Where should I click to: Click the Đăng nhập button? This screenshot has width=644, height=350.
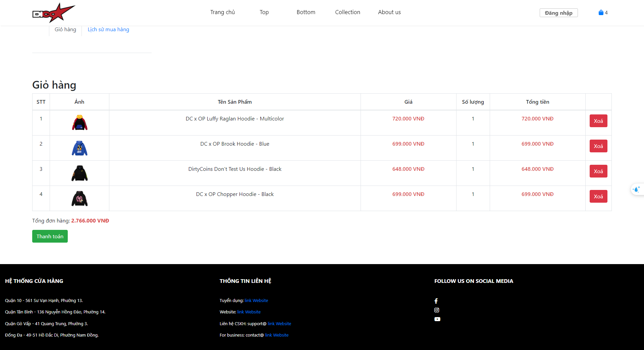click(x=558, y=13)
